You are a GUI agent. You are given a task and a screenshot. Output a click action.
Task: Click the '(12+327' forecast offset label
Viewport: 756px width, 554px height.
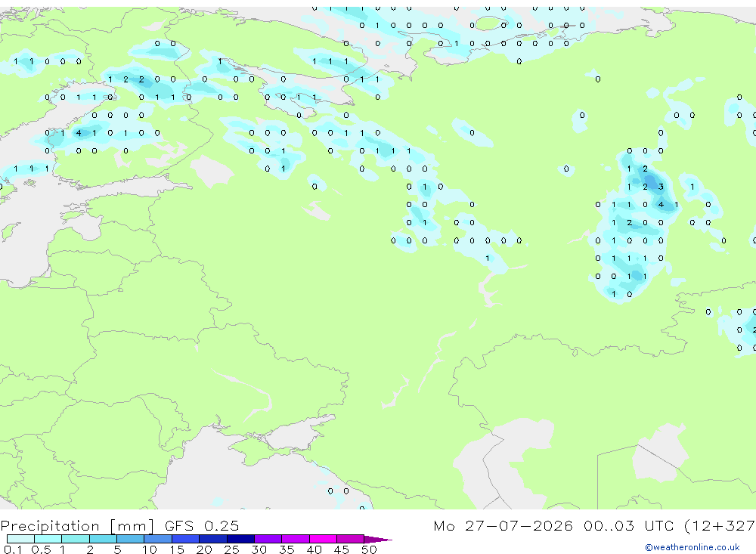[x=720, y=525]
